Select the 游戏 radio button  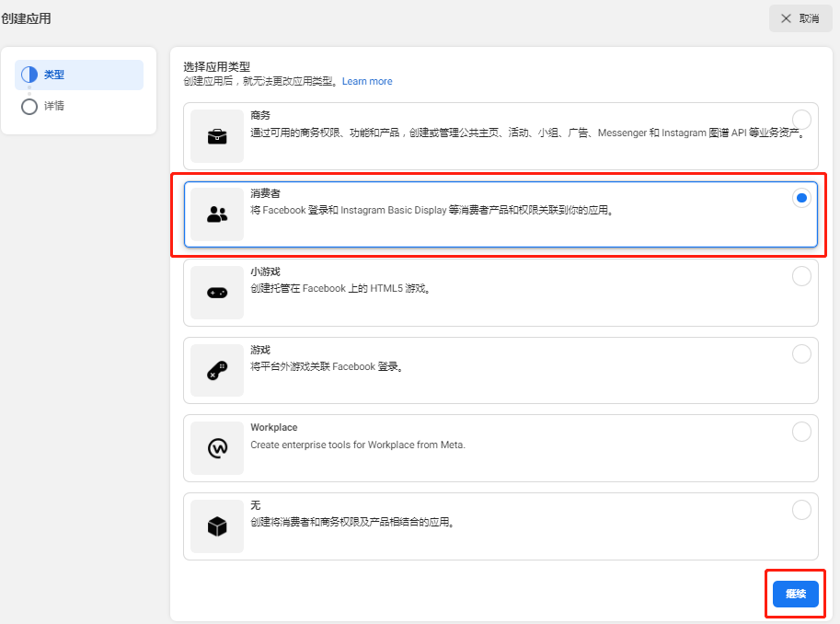click(801, 353)
